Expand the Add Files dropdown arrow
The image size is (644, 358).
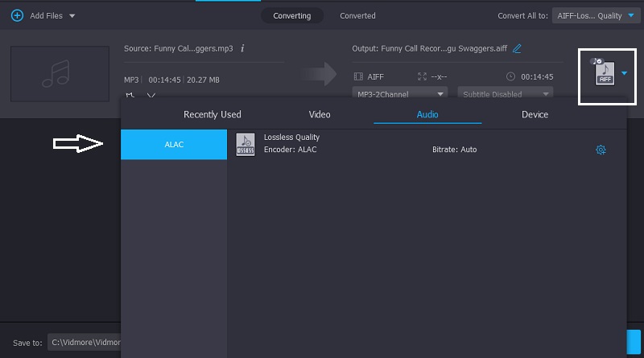[72, 16]
